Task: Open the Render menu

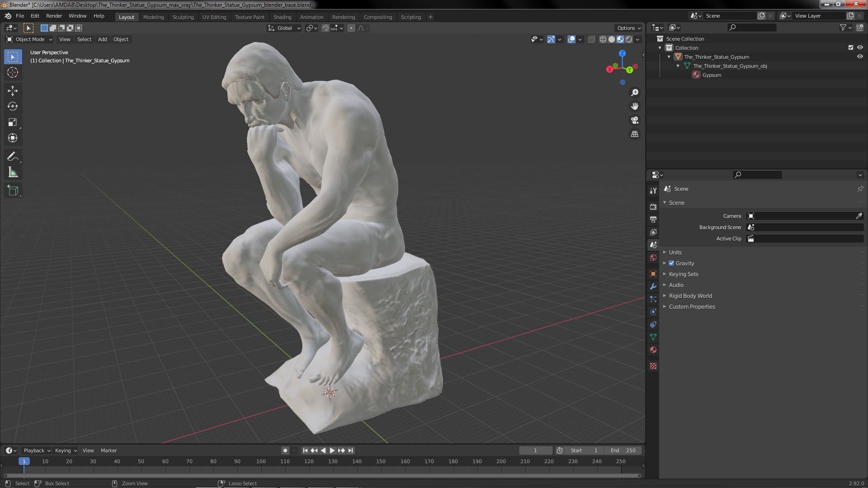Action: tap(54, 16)
